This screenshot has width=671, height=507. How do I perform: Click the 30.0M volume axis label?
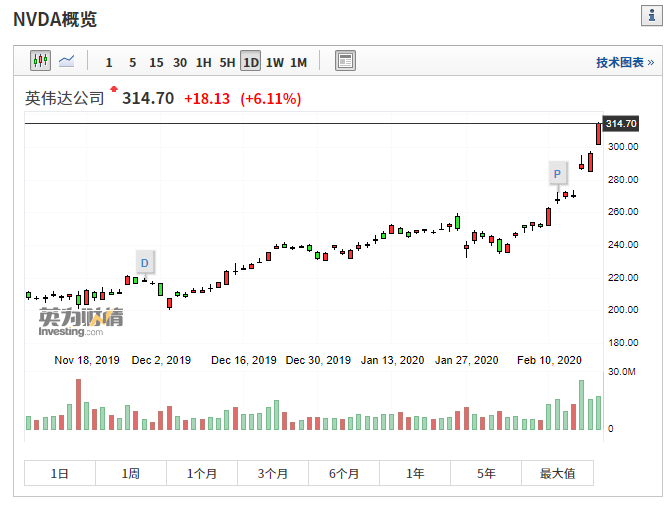pyautogui.click(x=622, y=372)
